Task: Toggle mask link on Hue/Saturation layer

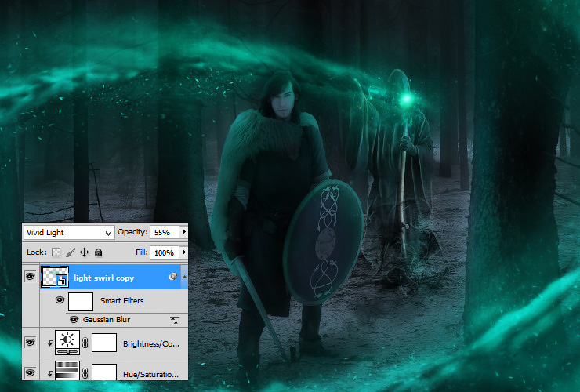Action: click(x=85, y=373)
